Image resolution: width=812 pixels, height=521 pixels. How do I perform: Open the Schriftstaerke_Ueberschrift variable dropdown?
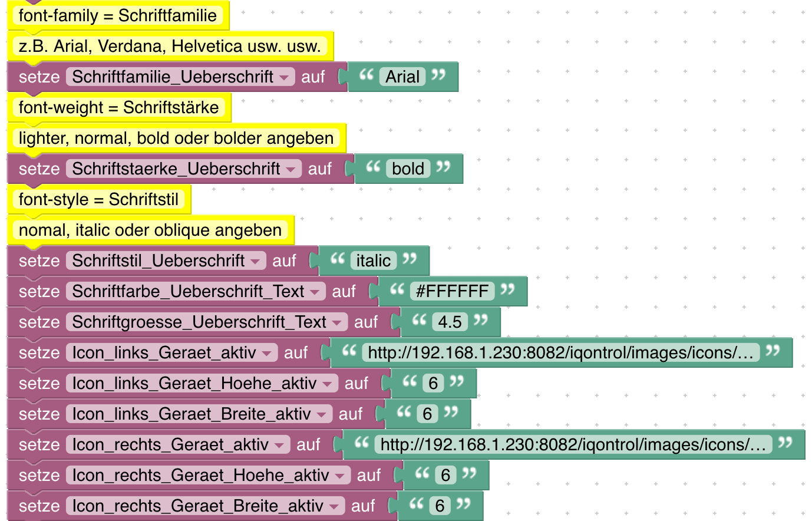184,169
